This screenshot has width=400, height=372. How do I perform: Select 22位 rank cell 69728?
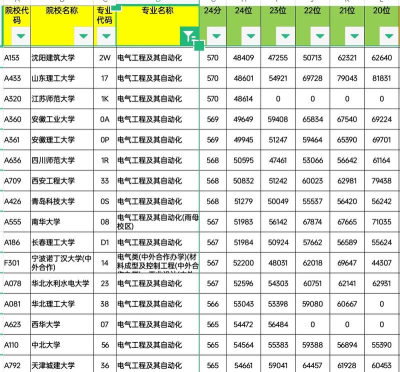[313, 78]
